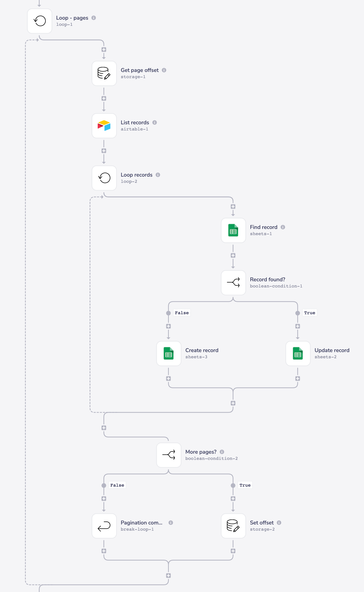This screenshot has width=364, height=592.
Task: Click plus button below Create record
Action: (168, 378)
